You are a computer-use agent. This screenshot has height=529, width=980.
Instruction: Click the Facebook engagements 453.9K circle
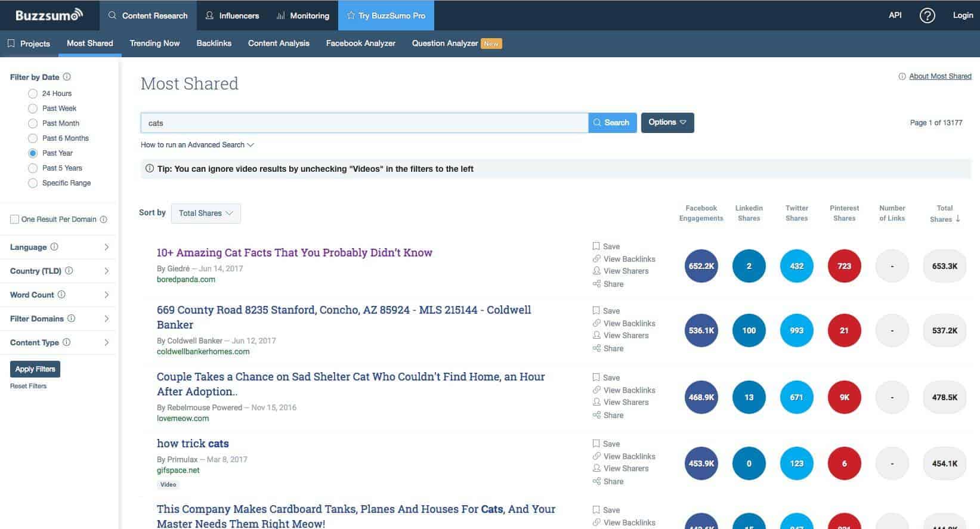[x=701, y=463]
